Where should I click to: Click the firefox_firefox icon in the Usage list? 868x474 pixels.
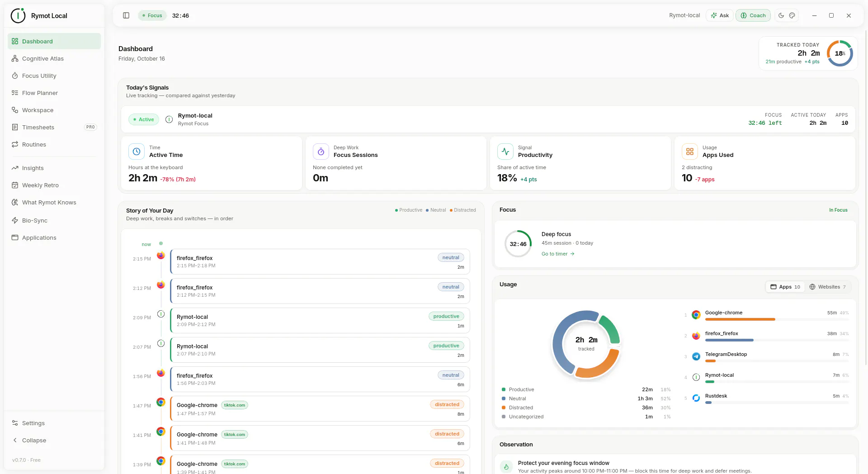coord(696,336)
